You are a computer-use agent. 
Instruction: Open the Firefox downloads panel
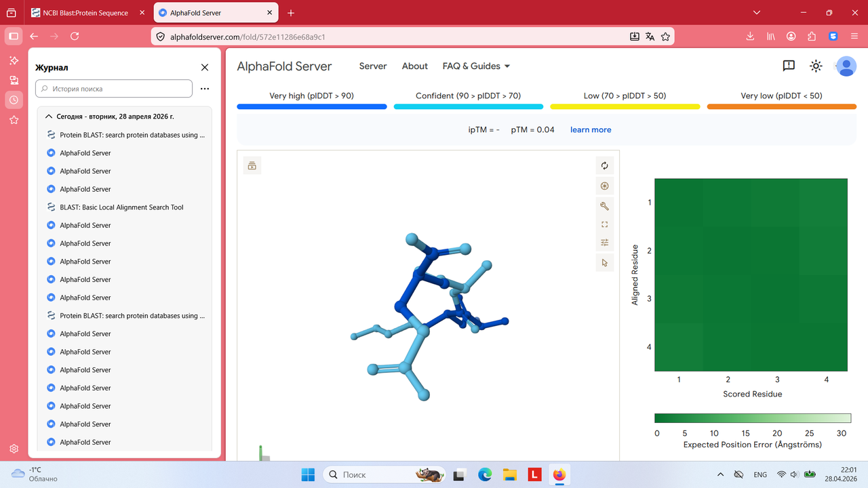(751, 37)
